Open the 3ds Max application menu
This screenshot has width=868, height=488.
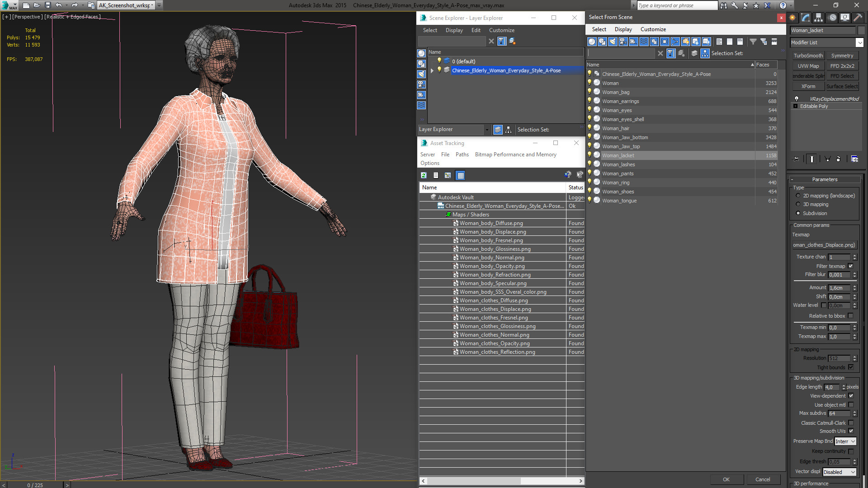click(9, 5)
